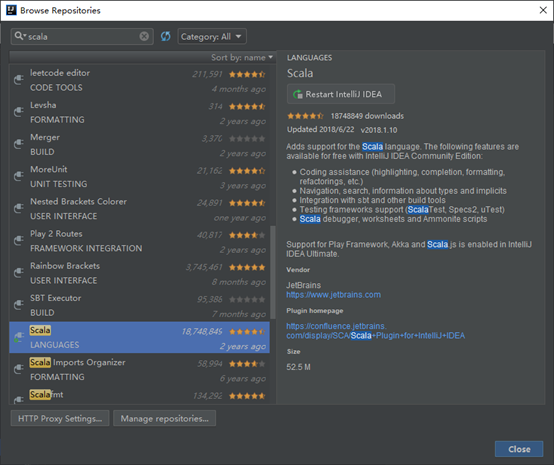Select the MoreUnit plugin row
Viewport: 554px width, 465px height.
click(x=140, y=177)
